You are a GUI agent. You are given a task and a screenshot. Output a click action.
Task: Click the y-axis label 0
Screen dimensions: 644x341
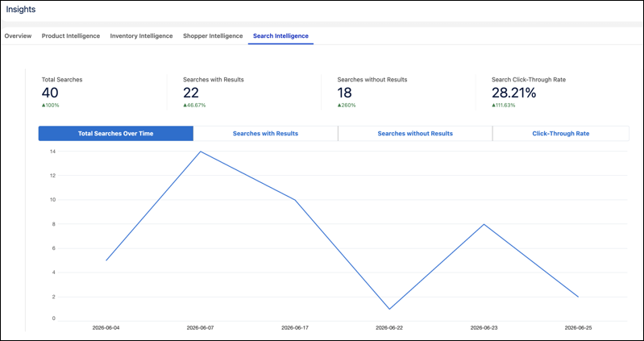point(53,318)
